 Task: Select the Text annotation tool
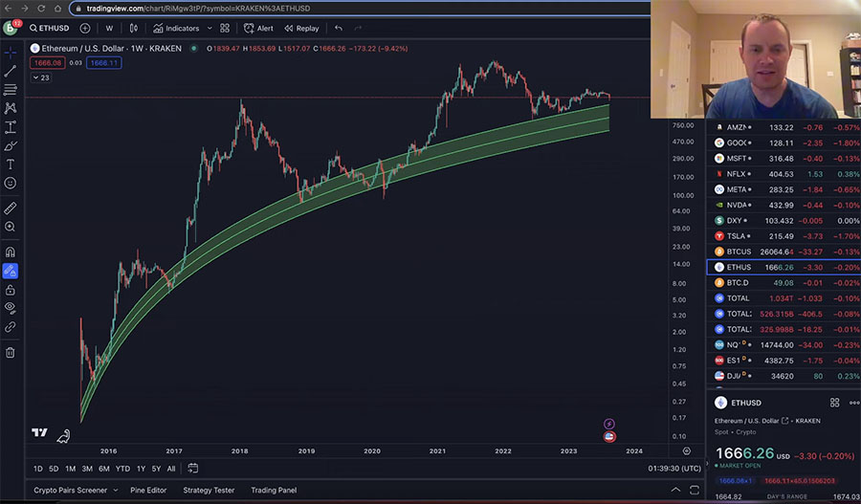tap(11, 164)
